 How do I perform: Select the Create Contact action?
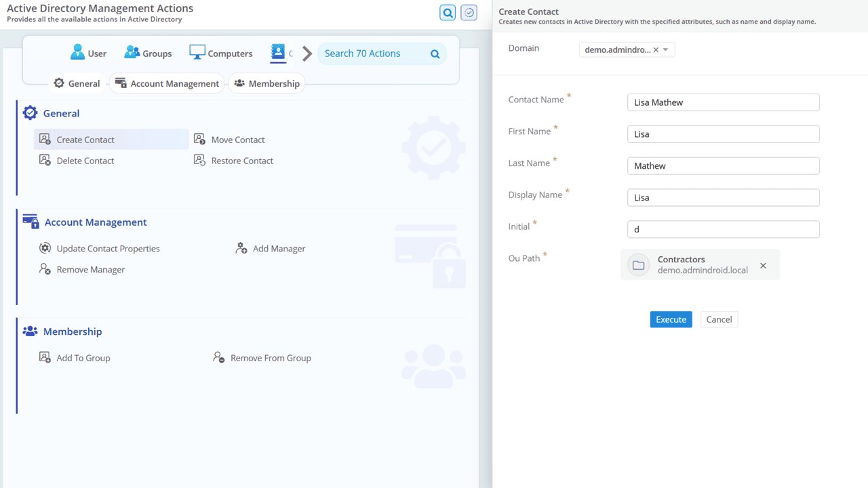pyautogui.click(x=85, y=139)
